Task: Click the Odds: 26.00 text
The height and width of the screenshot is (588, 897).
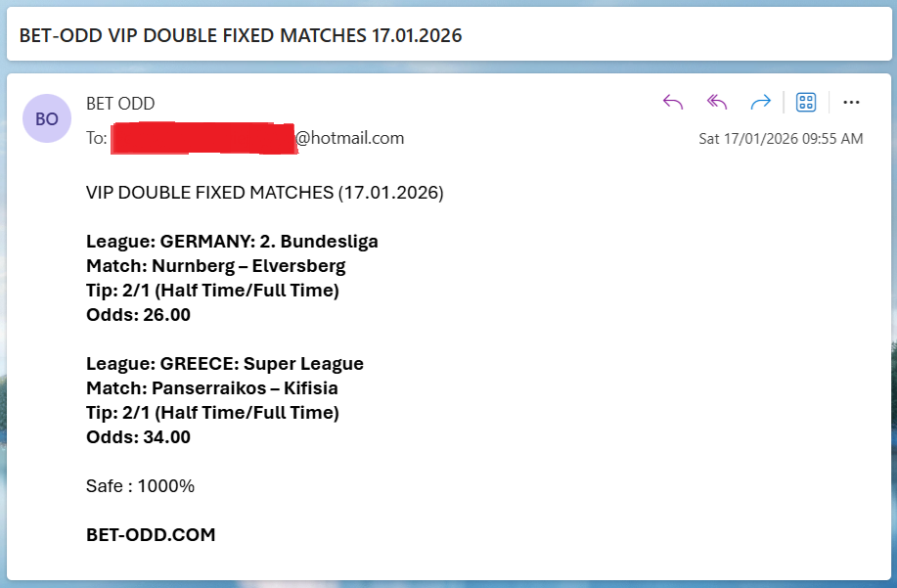Action: [138, 315]
